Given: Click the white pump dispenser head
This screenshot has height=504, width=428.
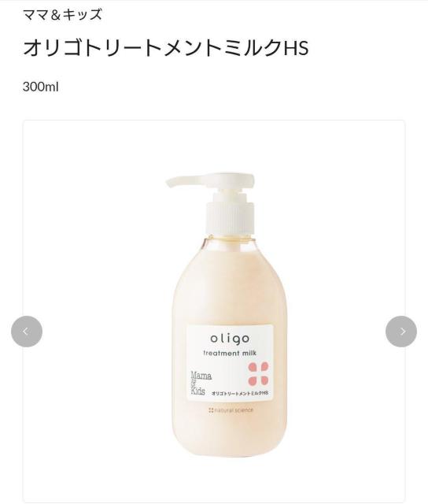Looking at the screenshot, I should point(211,182).
